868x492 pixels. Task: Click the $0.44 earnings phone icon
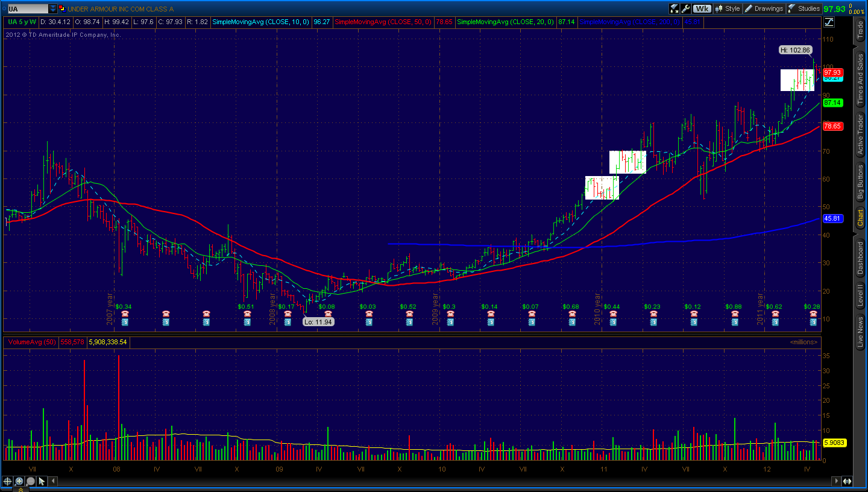coord(612,314)
